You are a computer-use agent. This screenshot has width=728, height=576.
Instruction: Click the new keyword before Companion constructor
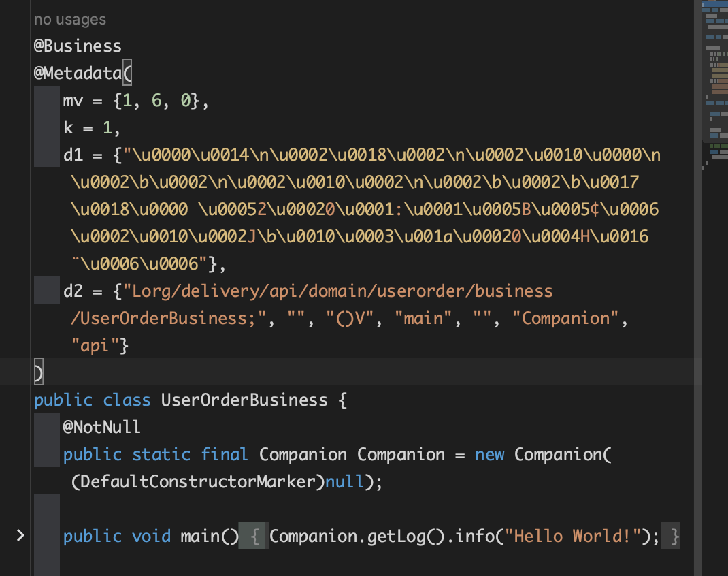pyautogui.click(x=489, y=455)
